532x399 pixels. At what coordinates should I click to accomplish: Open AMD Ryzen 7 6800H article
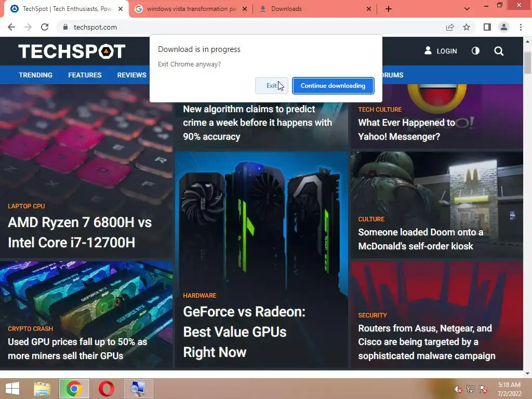tap(79, 232)
